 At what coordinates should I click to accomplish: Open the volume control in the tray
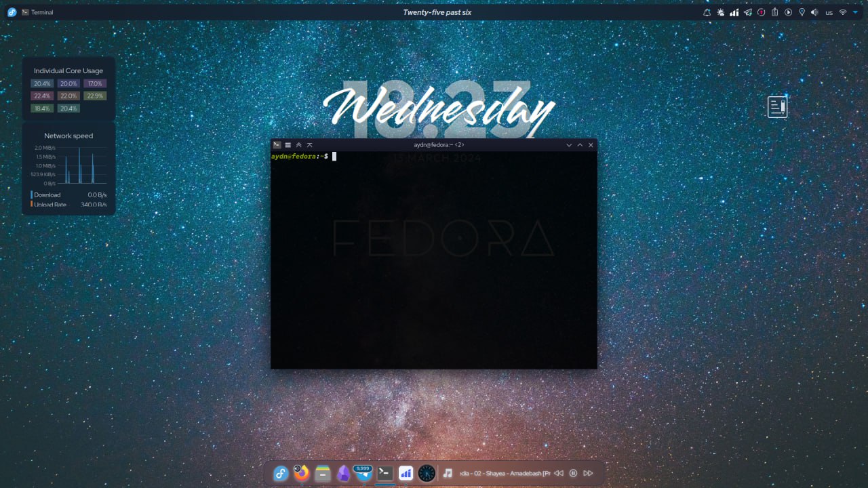pyautogui.click(x=814, y=12)
